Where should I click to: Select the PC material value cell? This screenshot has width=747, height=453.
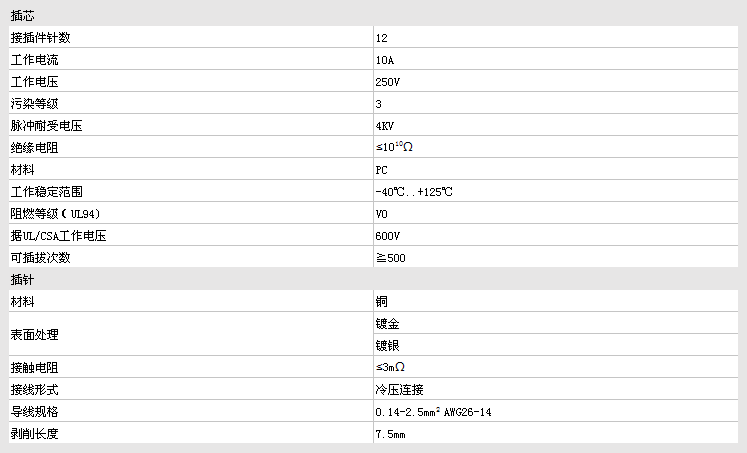click(x=382, y=170)
